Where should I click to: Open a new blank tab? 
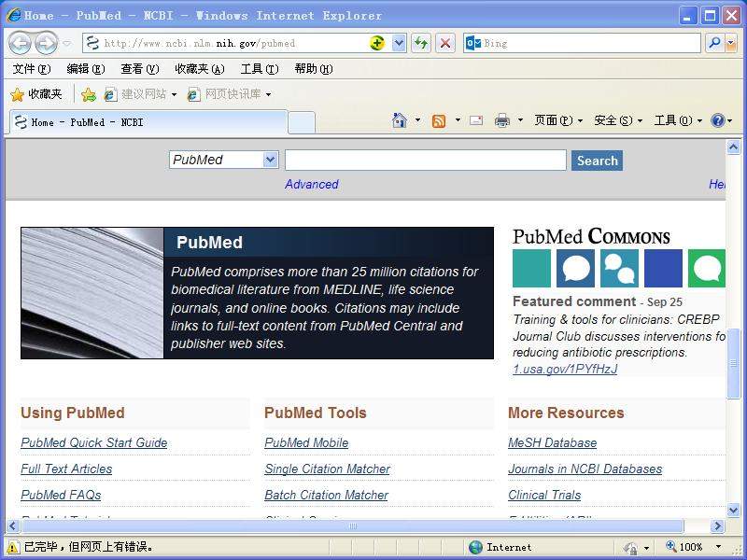tap(302, 123)
